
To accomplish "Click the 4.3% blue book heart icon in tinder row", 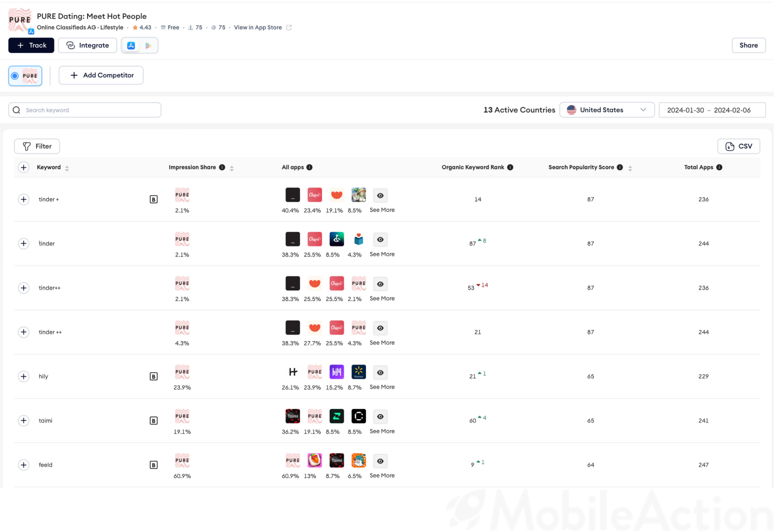I will click(359, 239).
